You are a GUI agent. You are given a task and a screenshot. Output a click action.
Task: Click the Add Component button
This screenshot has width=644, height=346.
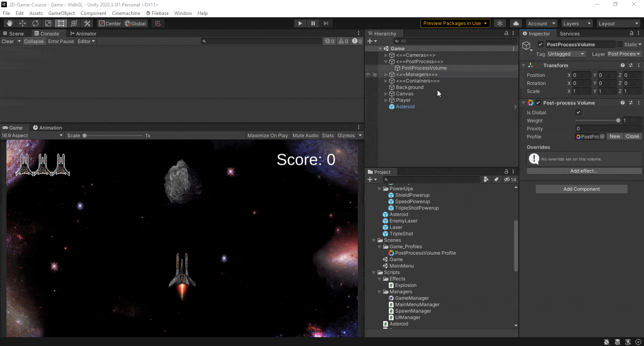click(581, 189)
